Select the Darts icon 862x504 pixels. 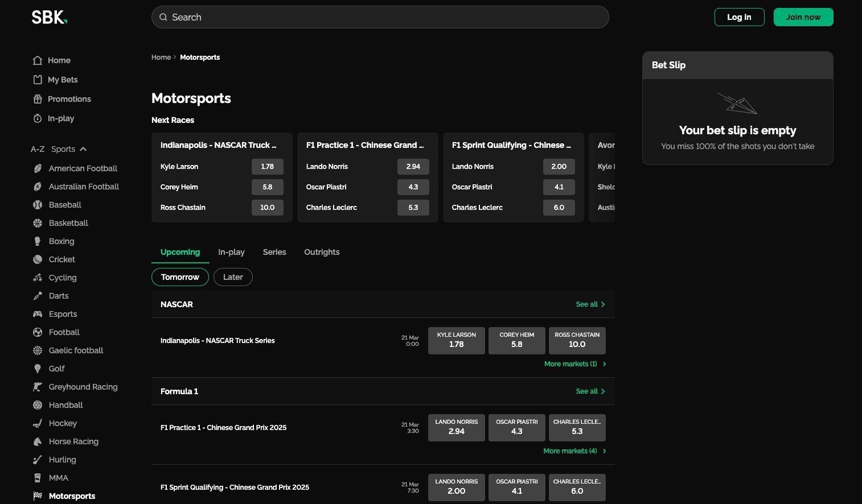coord(38,296)
